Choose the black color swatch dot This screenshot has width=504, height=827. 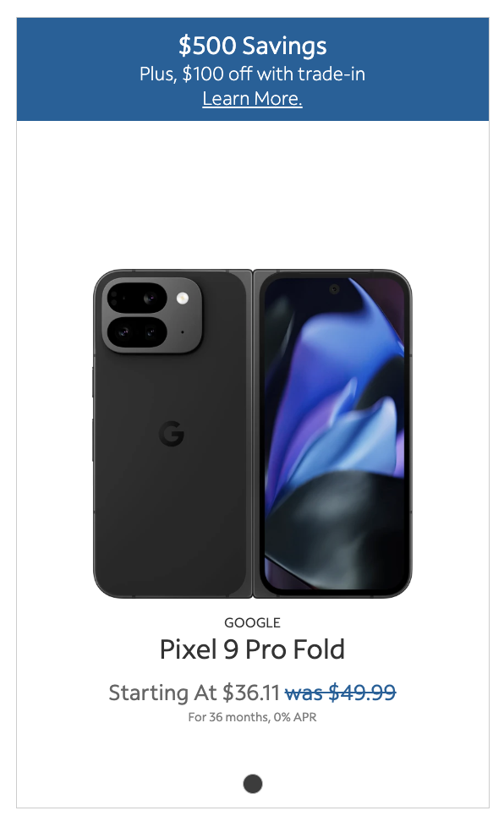point(253,784)
